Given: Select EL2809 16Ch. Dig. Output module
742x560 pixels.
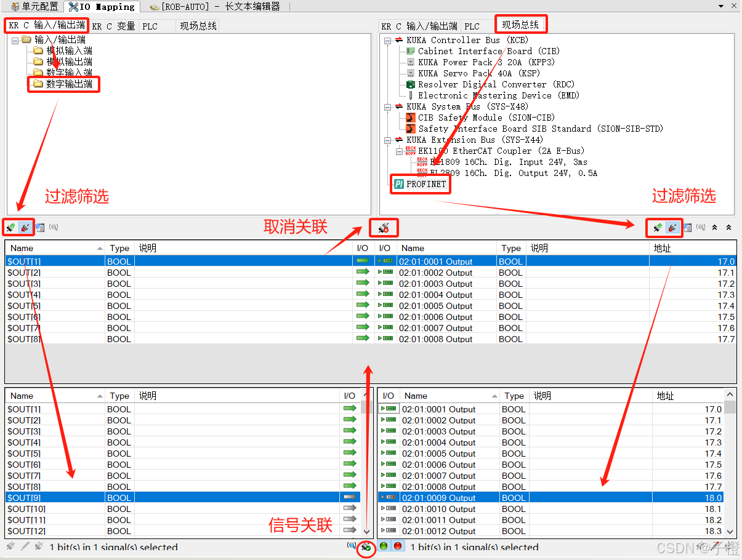Looking at the screenshot, I should [x=514, y=173].
